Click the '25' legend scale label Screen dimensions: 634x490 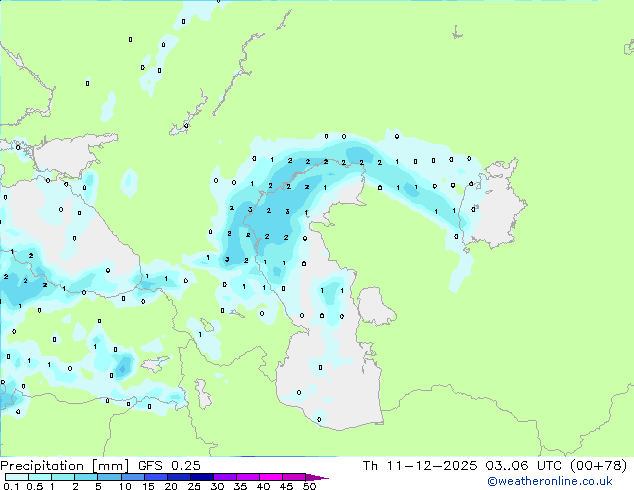pyautogui.click(x=194, y=486)
